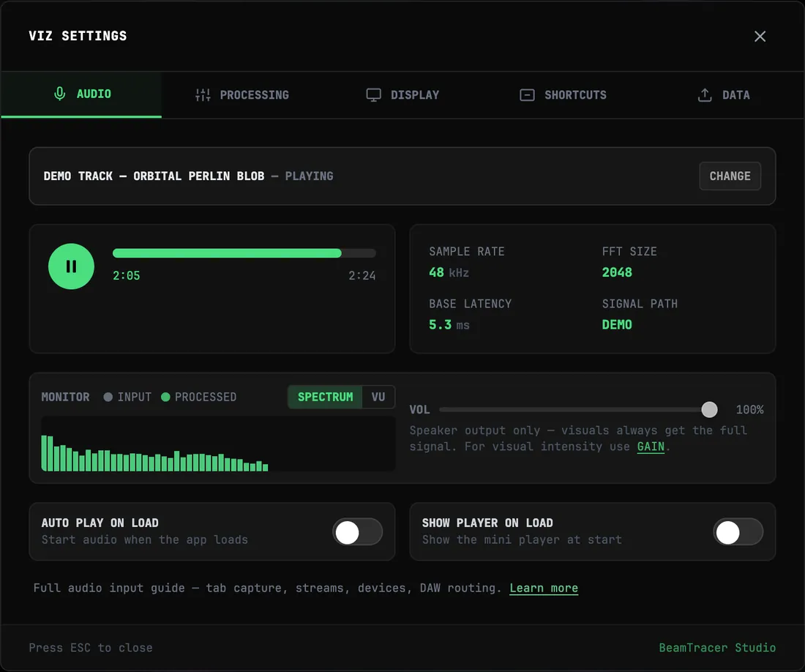805x672 pixels.
Task: Click the Demo Track Orbital Perlin Blob title
Action: (x=154, y=176)
